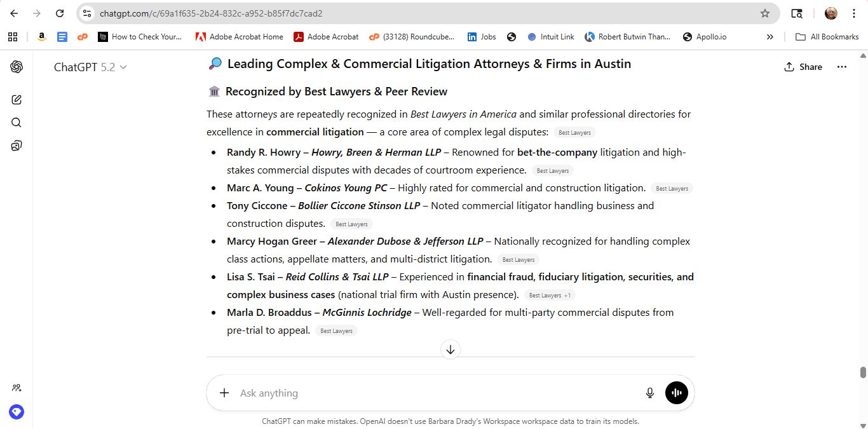This screenshot has width=868, height=429.
Task: Open the Amazon bookmark
Action: pyautogui.click(x=42, y=37)
